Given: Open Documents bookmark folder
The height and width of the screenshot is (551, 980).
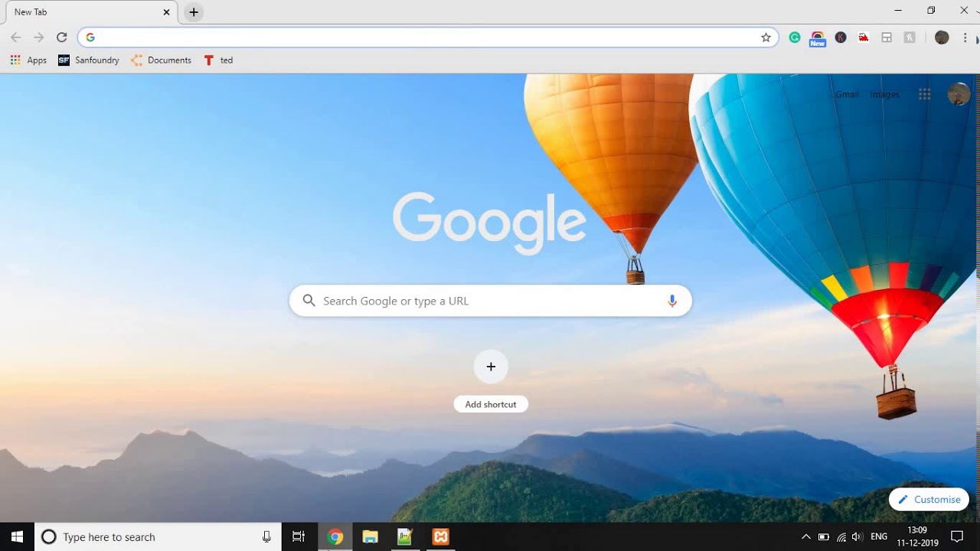Looking at the screenshot, I should point(161,60).
